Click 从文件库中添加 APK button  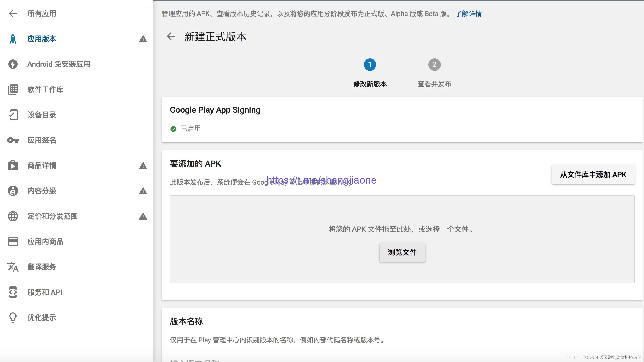593,175
